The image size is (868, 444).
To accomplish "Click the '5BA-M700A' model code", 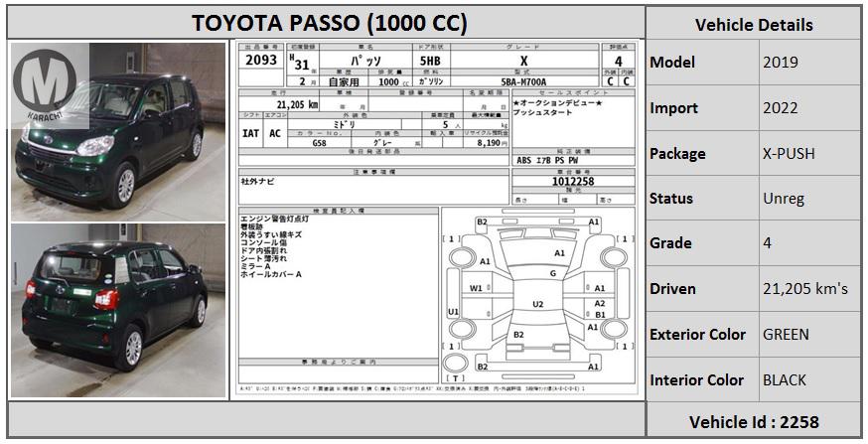I will 523,81.
